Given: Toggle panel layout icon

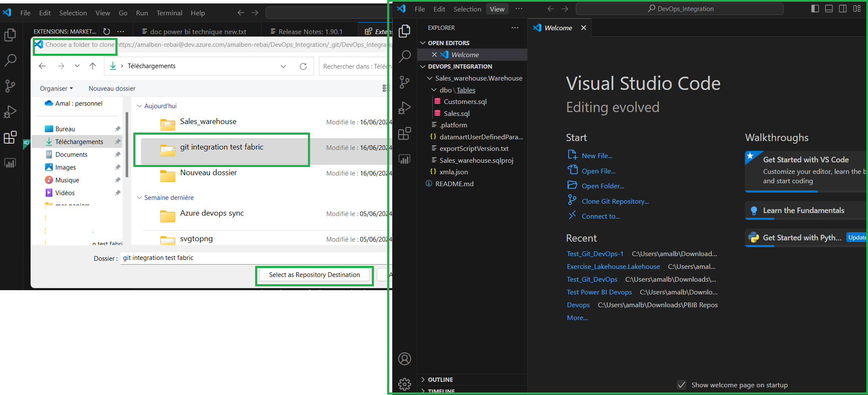Looking at the screenshot, I should (x=829, y=9).
